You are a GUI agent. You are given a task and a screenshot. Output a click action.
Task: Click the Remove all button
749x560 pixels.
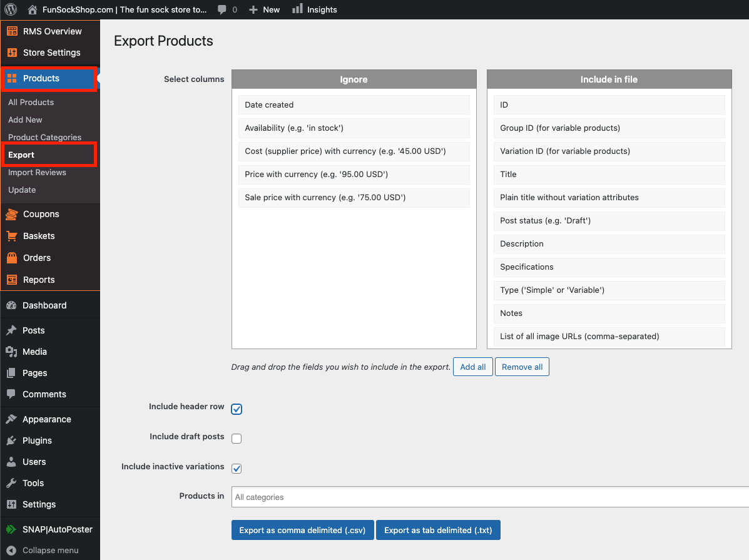click(522, 367)
